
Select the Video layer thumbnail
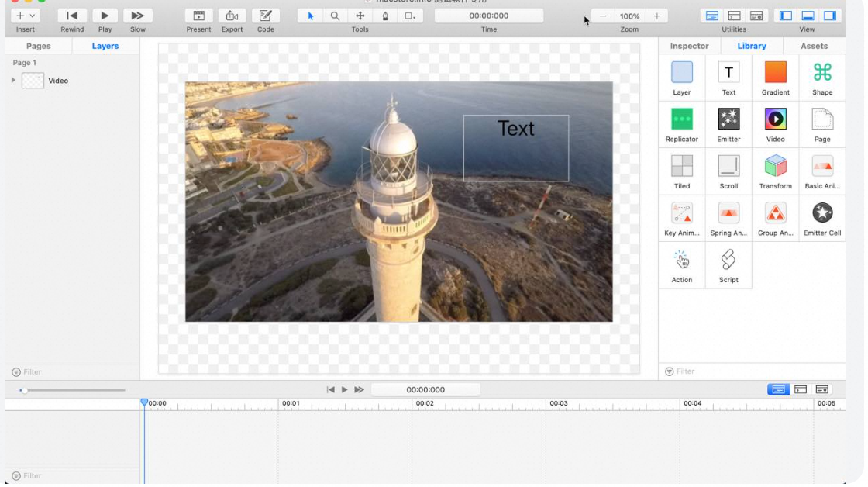pos(33,81)
